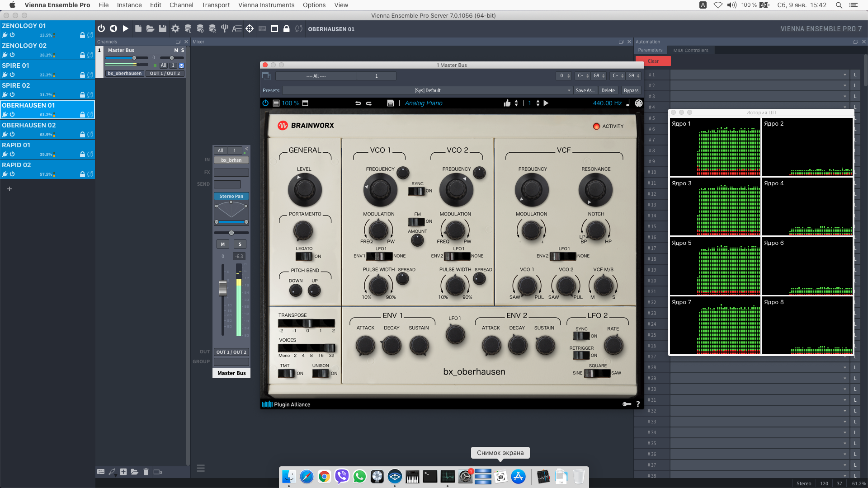Open project via the folder icon
The height and width of the screenshot is (488, 868).
150,28
